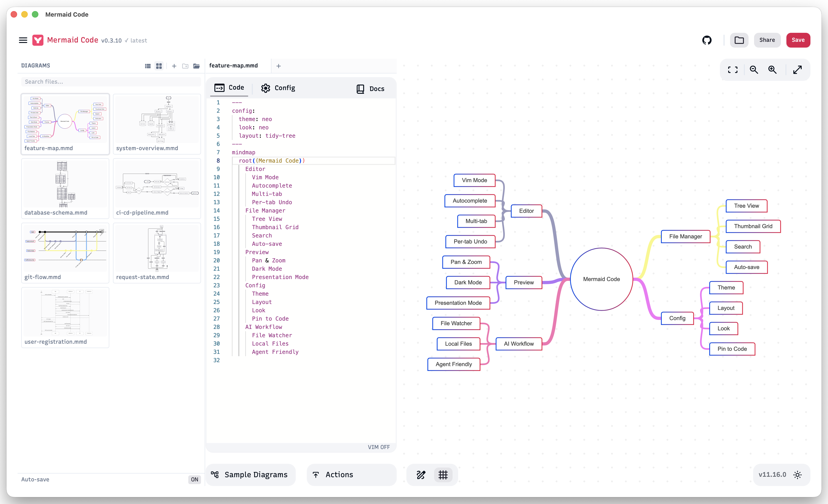
Task: Click the Pin to Code mindmap node
Action: [x=732, y=349]
